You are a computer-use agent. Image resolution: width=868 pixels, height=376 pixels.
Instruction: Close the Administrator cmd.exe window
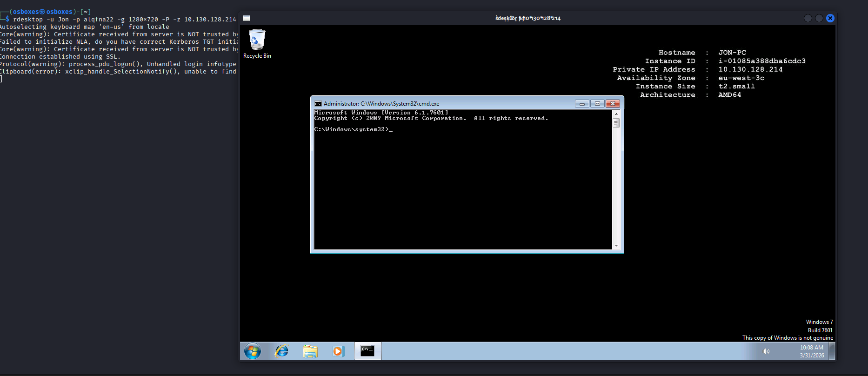pos(613,104)
